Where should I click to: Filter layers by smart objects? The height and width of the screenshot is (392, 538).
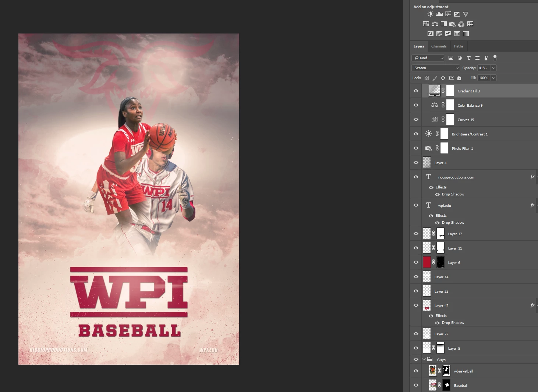tap(486, 58)
